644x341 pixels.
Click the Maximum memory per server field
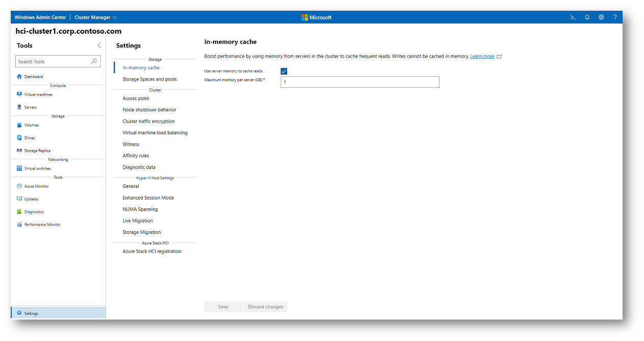click(359, 82)
